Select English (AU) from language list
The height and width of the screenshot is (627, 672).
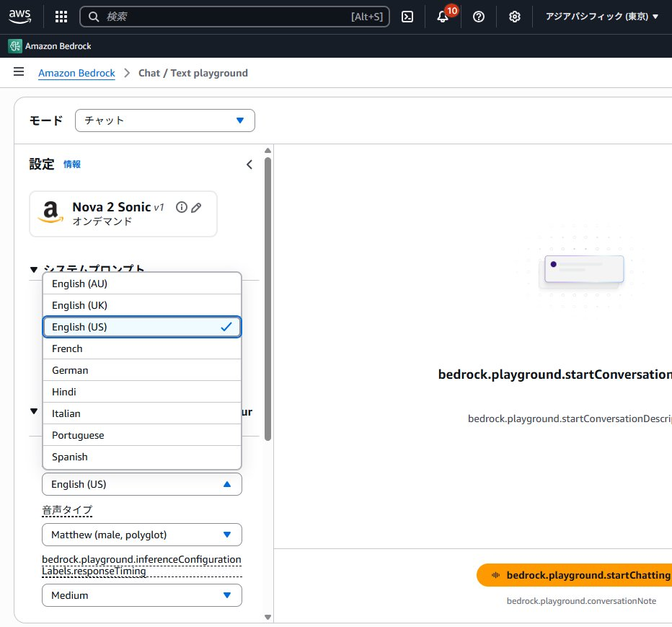point(142,284)
